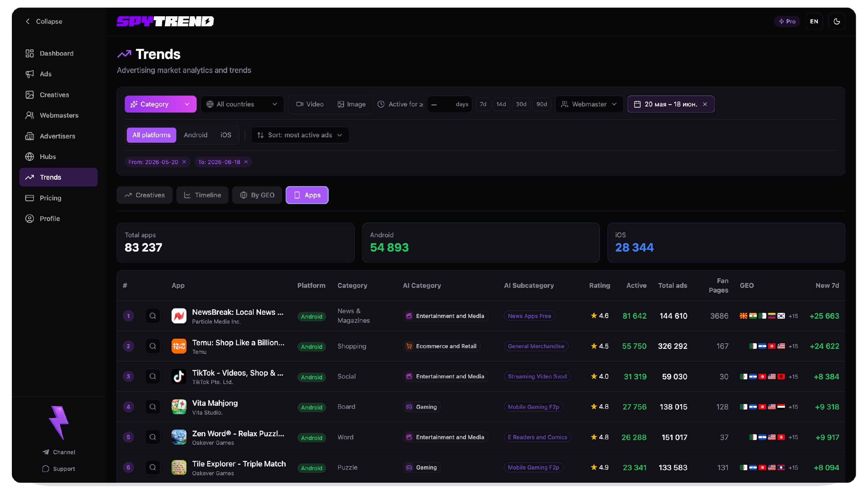
Task: Open the NewsBreak app icon
Action: 179,316
